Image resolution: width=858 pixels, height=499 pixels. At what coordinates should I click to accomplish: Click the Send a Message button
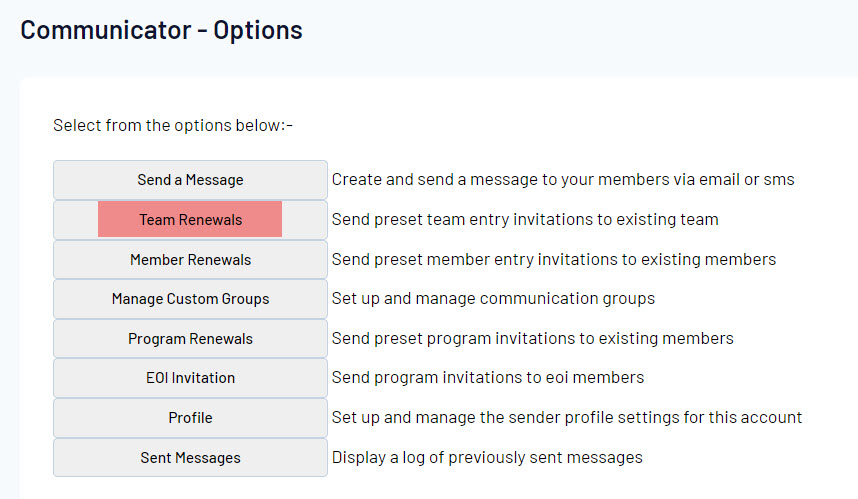tap(190, 180)
